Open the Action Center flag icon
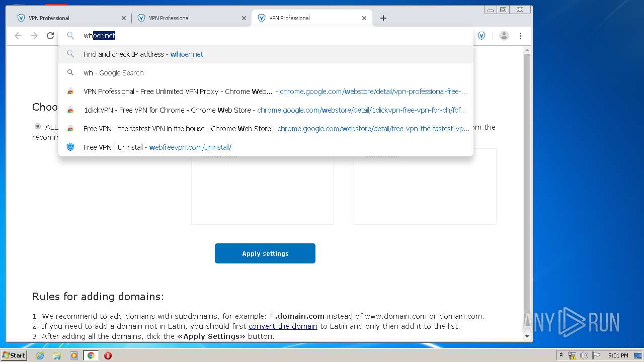 (596, 355)
